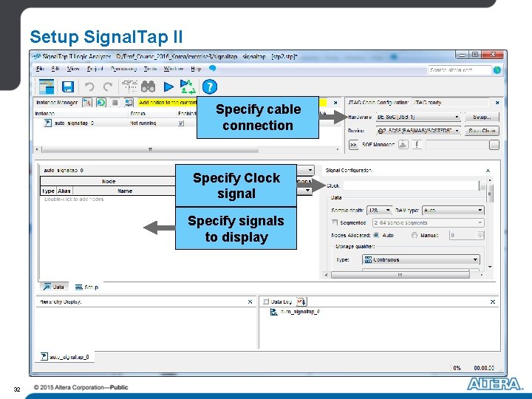Click the Clock input field
532x399 pixels.
click(411, 185)
